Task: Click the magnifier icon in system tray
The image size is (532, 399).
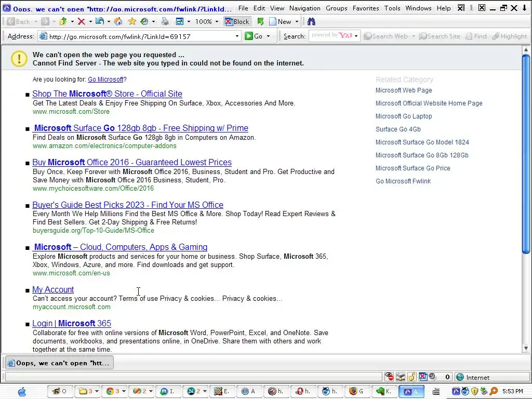Action: pos(494,391)
